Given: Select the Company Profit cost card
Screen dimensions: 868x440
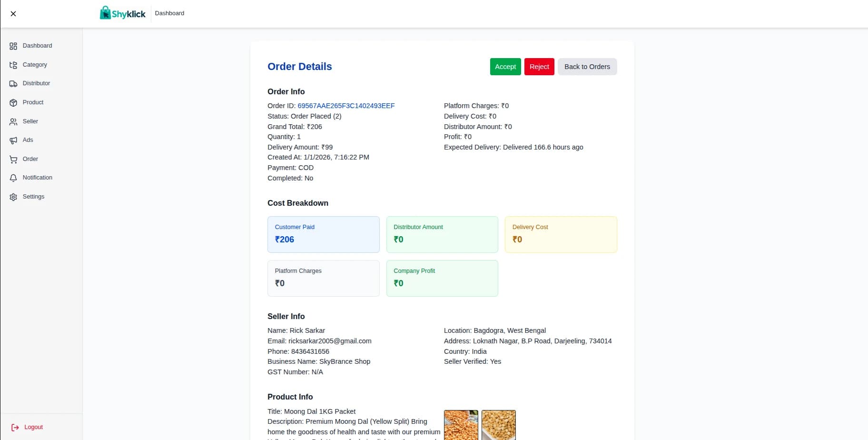Looking at the screenshot, I should pos(442,278).
